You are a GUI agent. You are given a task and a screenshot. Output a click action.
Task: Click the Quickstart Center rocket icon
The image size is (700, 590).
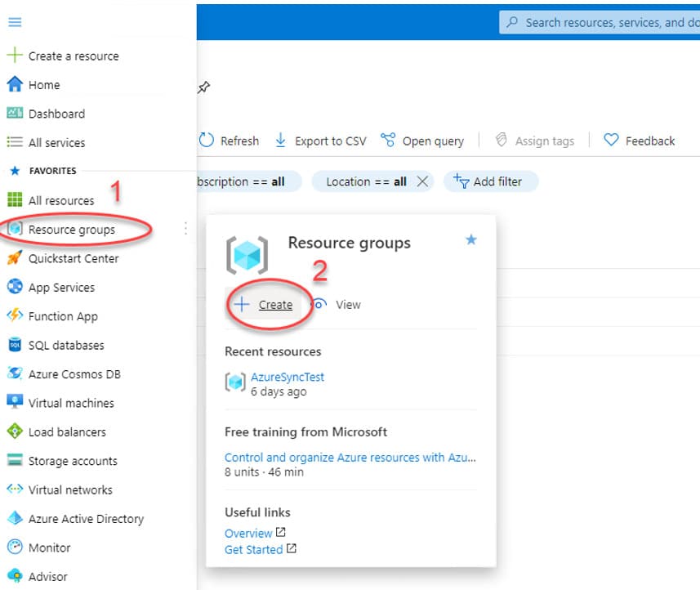[15, 257]
